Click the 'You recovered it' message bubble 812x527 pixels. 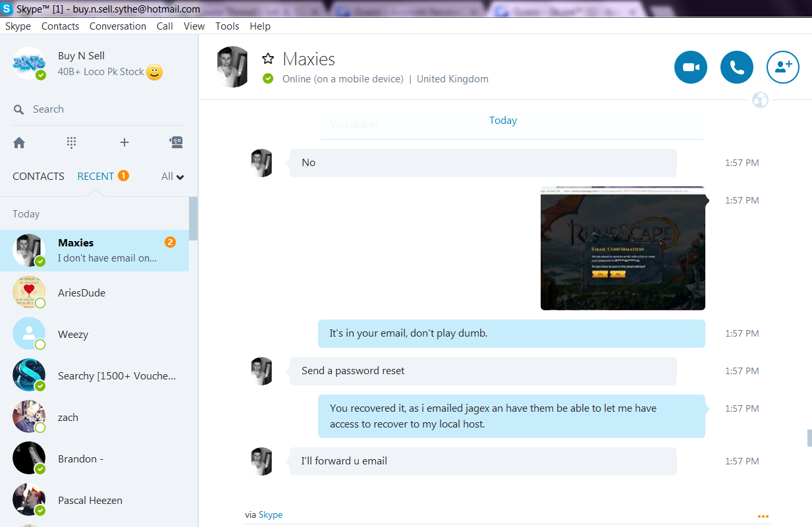512,416
